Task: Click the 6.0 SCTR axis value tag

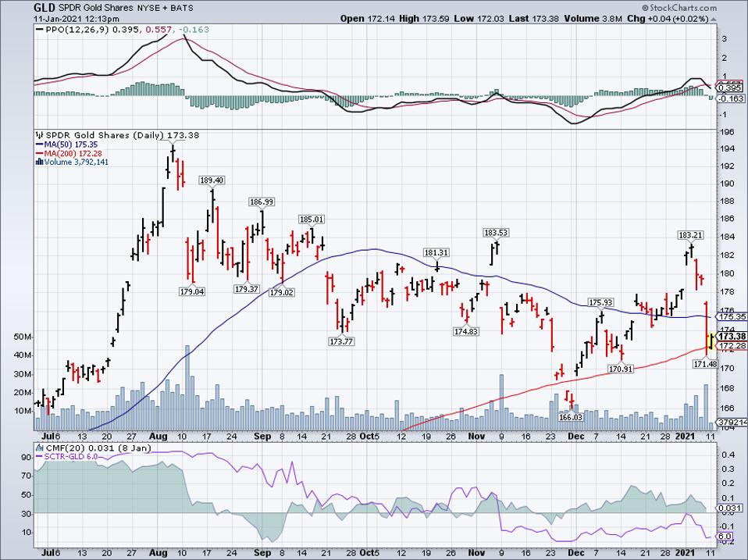Action: coord(725,537)
